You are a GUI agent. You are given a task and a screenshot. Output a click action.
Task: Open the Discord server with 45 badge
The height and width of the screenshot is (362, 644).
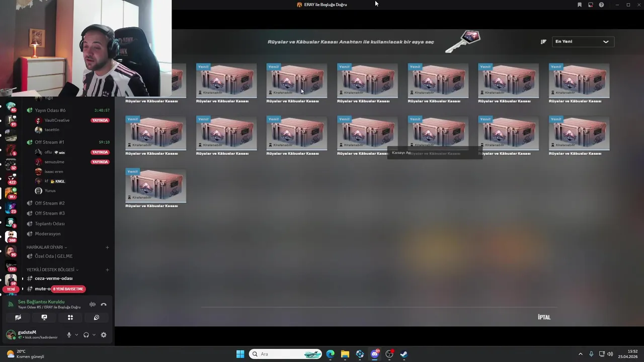(x=11, y=107)
